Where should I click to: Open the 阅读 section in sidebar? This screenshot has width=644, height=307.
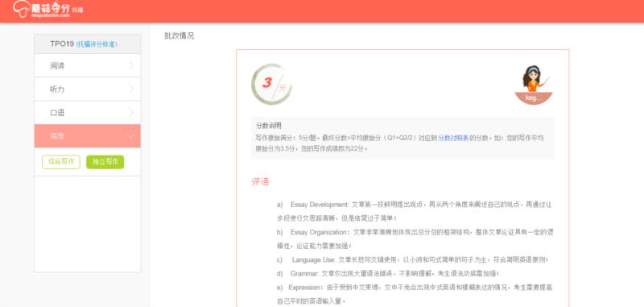(88, 65)
